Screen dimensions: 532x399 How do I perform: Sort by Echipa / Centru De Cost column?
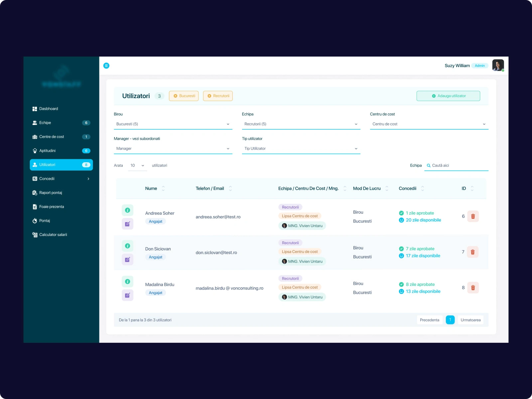point(345,189)
